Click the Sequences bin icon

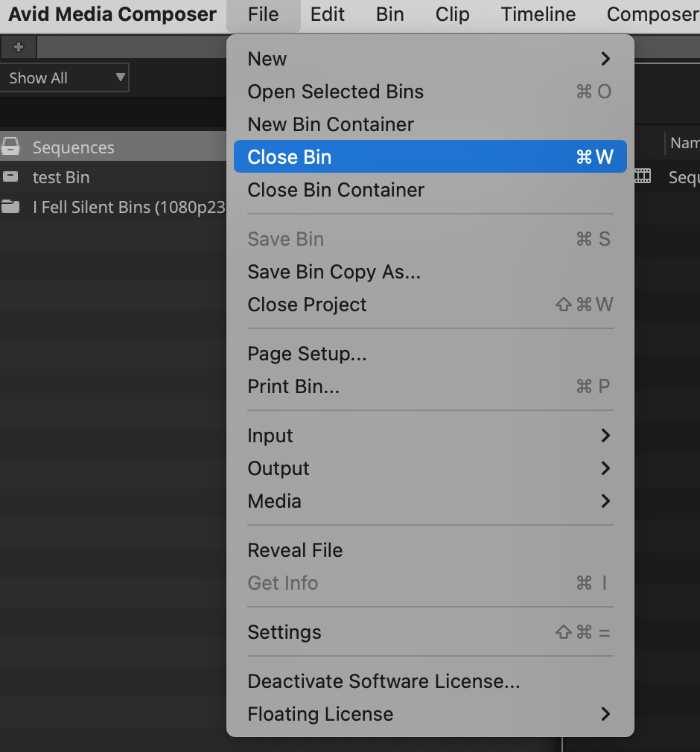tap(10, 147)
